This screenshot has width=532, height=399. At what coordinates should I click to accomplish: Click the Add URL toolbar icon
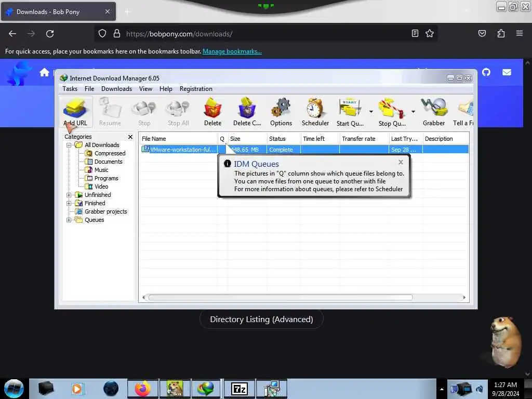tap(75, 112)
